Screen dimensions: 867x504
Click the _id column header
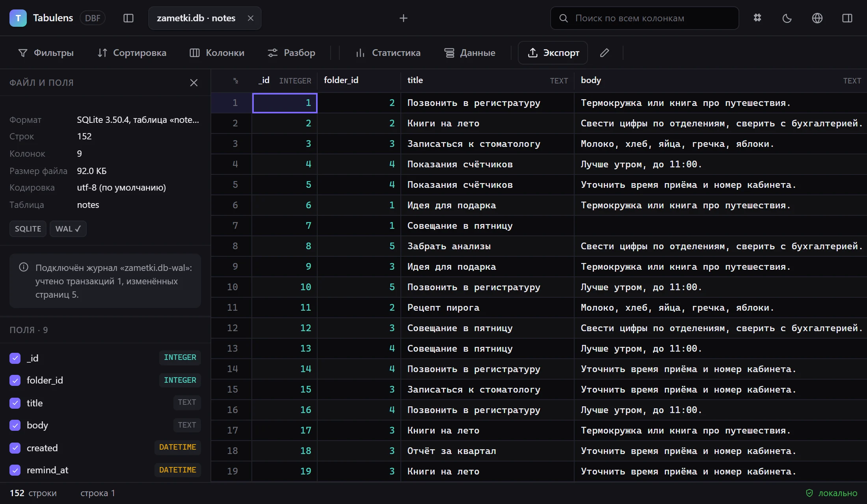click(x=285, y=80)
